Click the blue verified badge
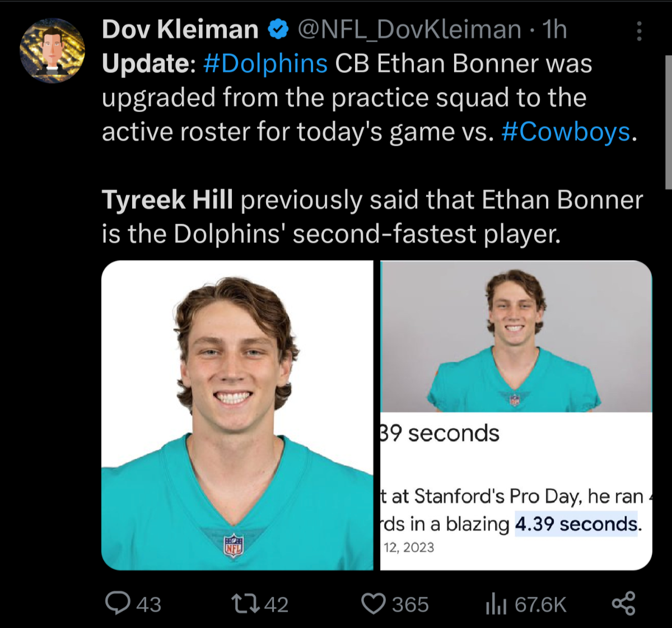The height and width of the screenshot is (628, 672). [278, 29]
